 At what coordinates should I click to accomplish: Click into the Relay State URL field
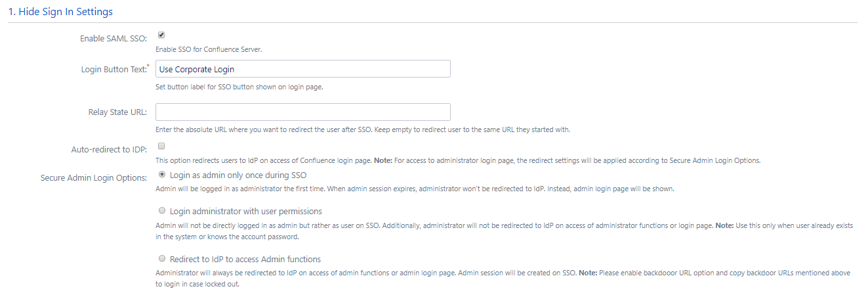tap(303, 112)
